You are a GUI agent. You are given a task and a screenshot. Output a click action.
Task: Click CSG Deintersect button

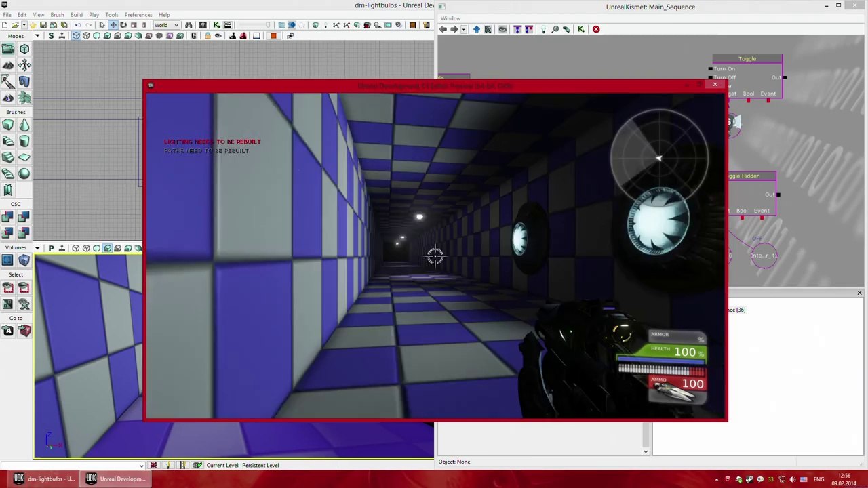click(24, 233)
